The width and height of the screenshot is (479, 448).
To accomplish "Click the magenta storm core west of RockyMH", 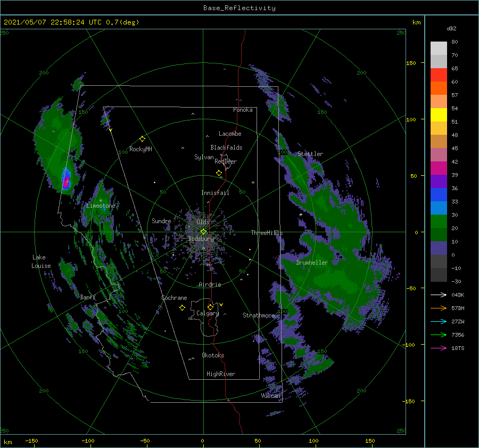I will pyautogui.click(x=66, y=181).
